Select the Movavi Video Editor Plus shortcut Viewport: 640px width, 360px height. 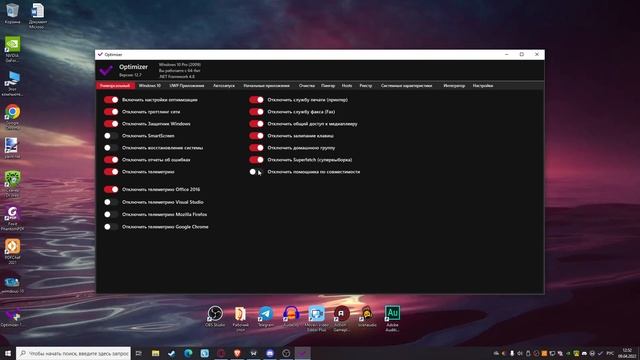(316, 318)
